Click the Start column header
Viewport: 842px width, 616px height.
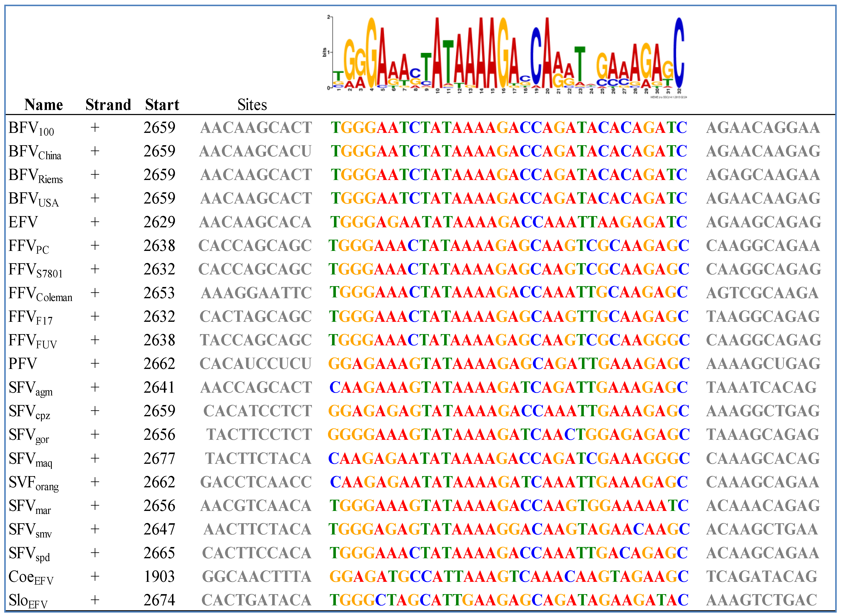(x=162, y=105)
